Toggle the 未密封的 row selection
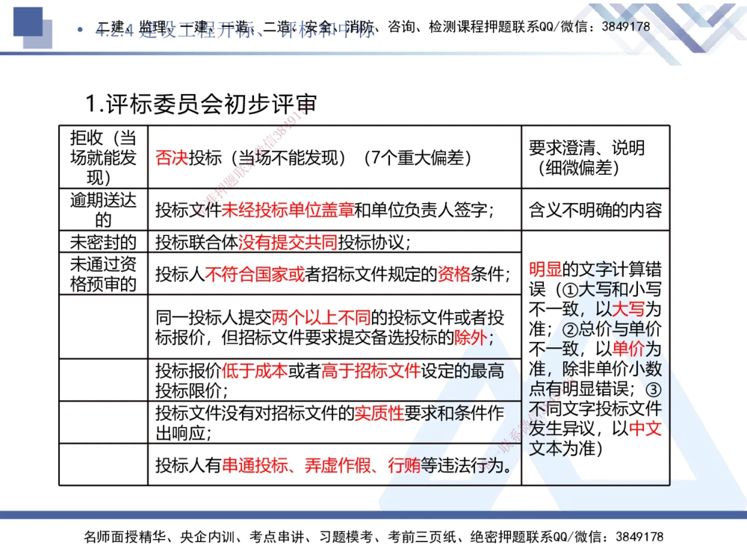Viewport: 747px width, 560px height. point(105,241)
